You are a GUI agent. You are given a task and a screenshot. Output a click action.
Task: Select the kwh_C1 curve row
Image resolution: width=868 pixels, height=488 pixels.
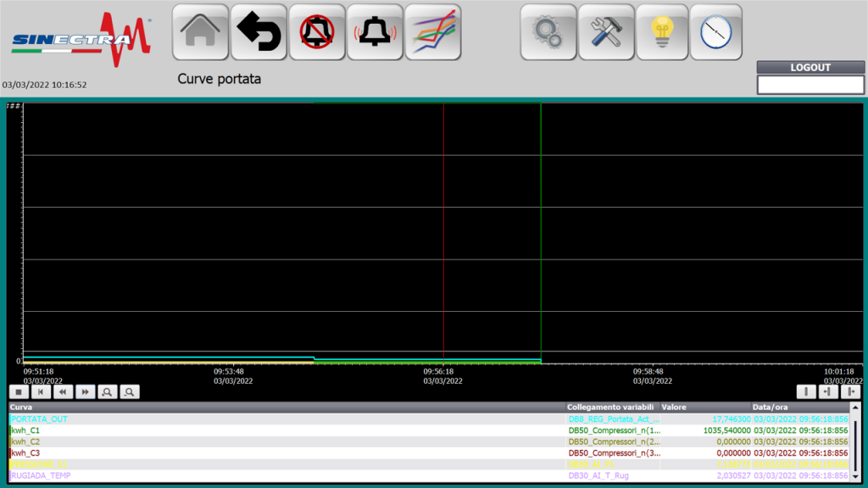tap(254, 430)
